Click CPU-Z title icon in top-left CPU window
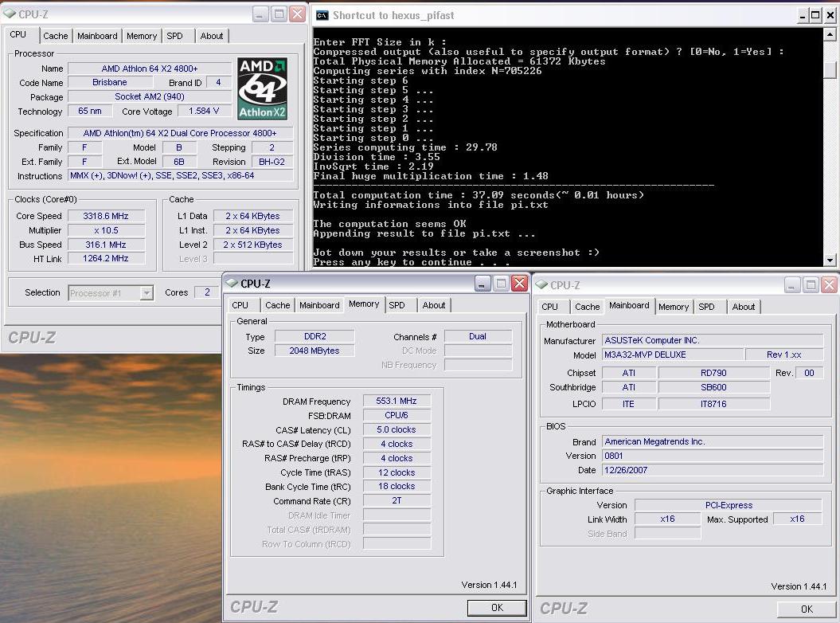 (x=10, y=14)
